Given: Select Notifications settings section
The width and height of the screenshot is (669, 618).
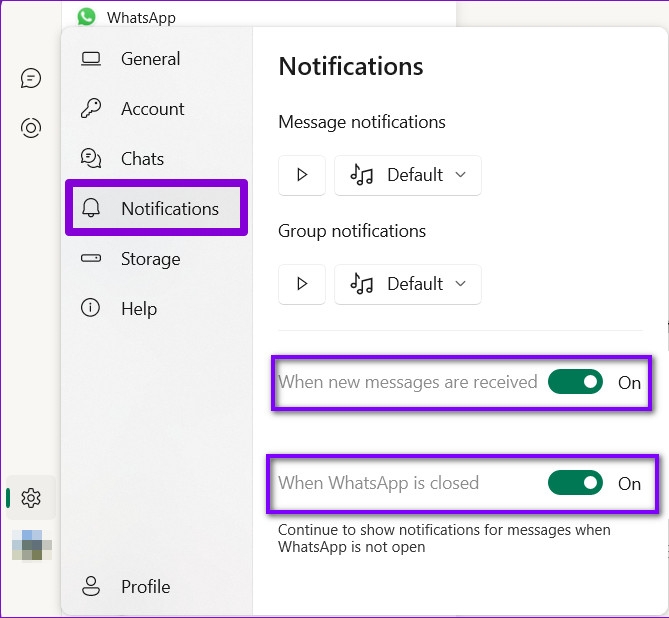Looking at the screenshot, I should (x=157, y=208).
